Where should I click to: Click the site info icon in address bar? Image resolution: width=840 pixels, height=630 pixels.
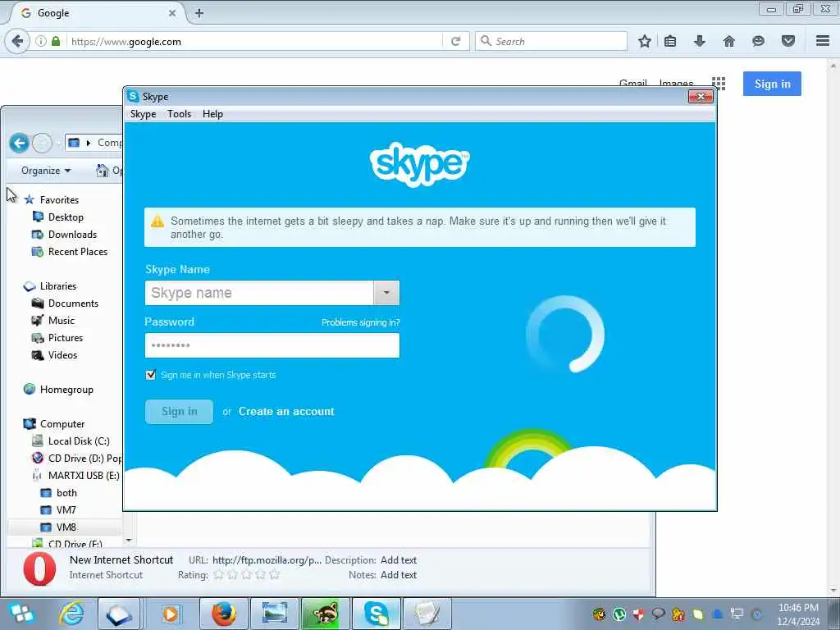[x=41, y=41]
